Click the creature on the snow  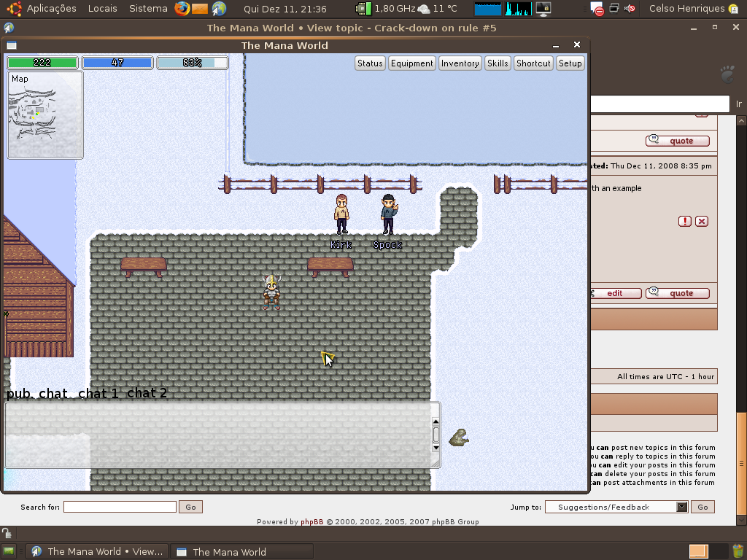tap(459, 437)
